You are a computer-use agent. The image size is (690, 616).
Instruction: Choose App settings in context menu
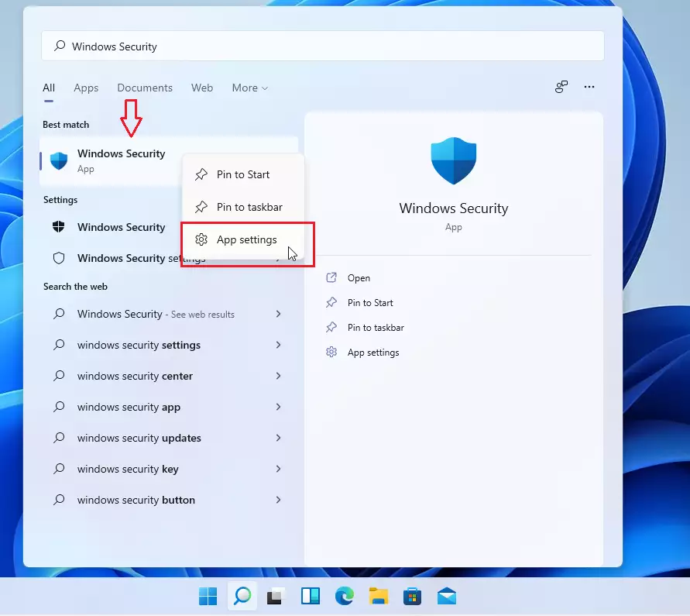(x=243, y=239)
